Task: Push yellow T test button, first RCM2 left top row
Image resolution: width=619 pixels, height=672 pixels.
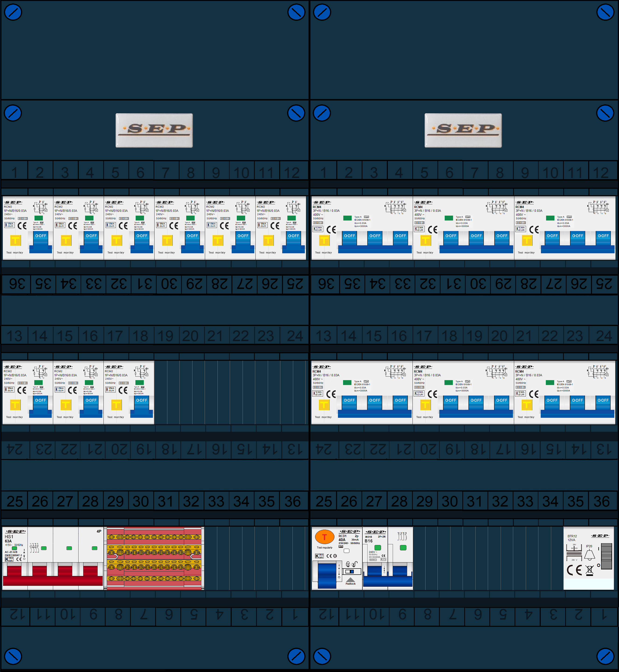Action: point(15,240)
